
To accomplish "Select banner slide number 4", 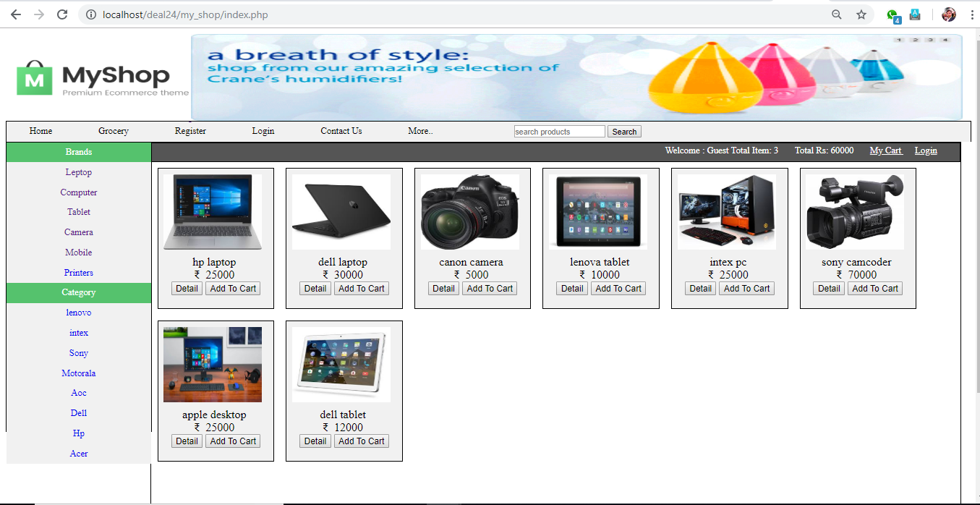I will 945,40.
